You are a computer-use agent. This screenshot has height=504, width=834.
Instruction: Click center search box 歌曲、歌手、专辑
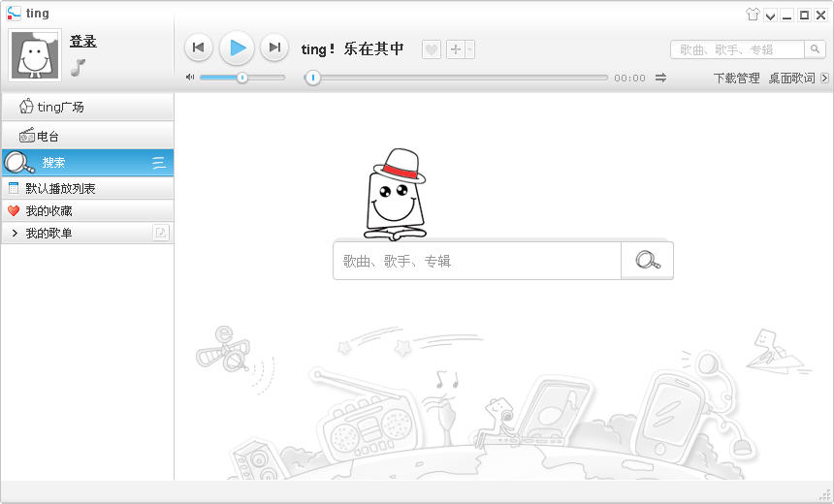click(x=477, y=261)
